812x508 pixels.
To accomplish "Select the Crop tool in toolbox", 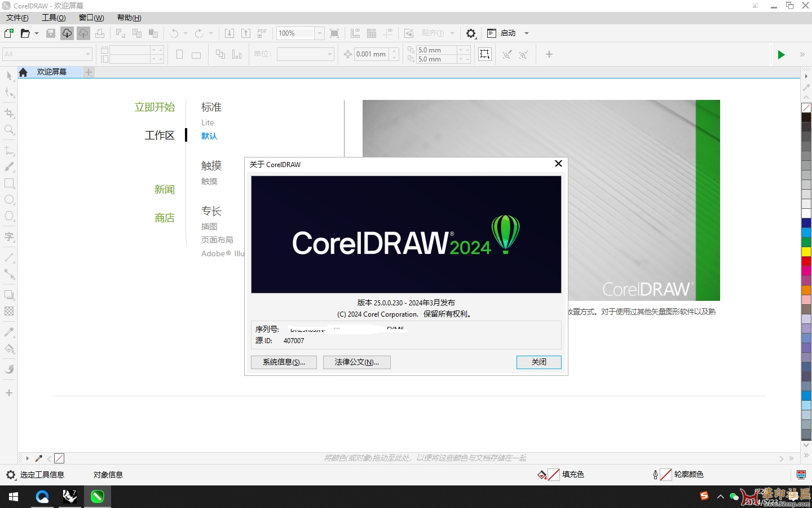I will pos(9,113).
